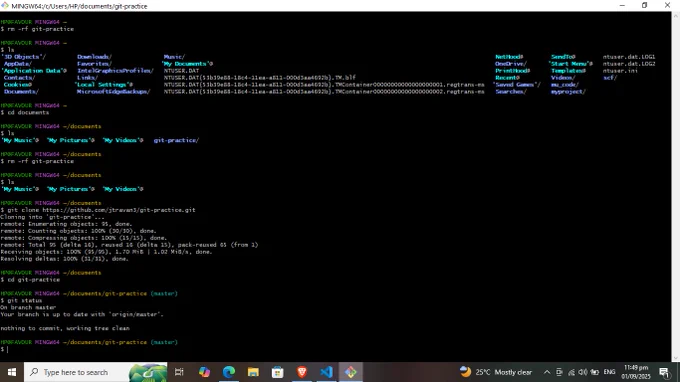
Task: Open the search highlights landscape image
Action: (147, 372)
